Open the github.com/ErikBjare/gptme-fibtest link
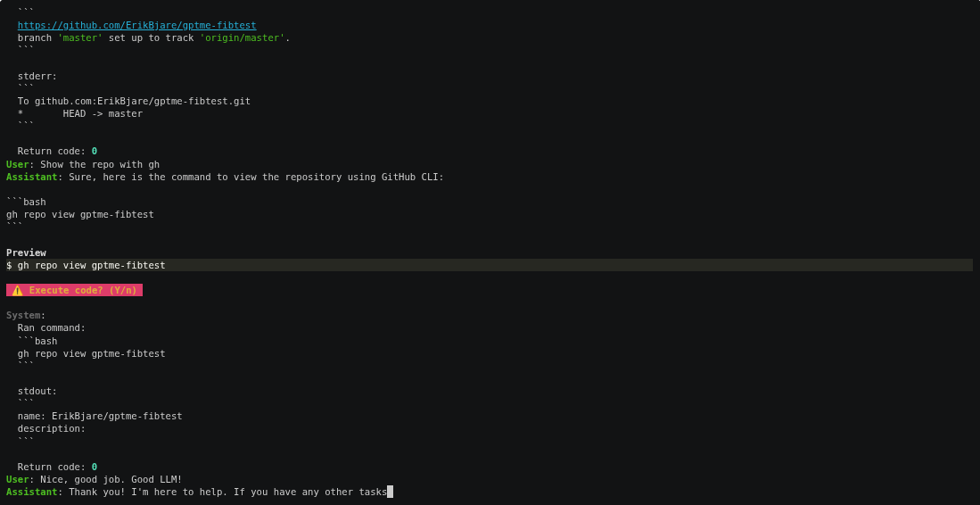 [x=136, y=25]
